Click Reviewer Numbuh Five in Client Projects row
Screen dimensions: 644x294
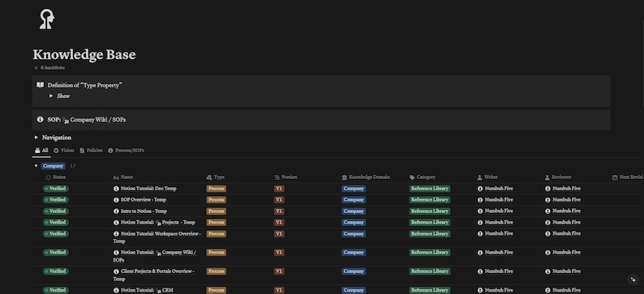pos(563,271)
